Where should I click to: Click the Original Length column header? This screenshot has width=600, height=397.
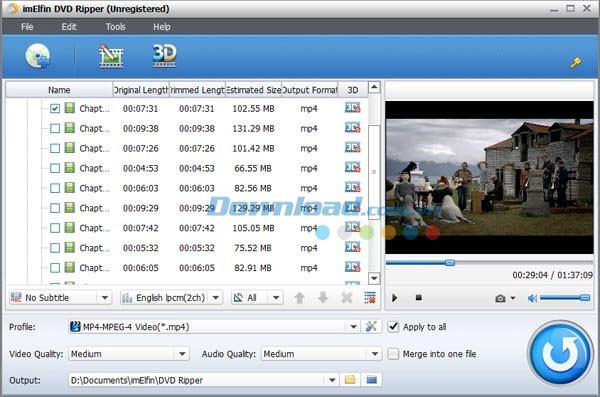141,90
